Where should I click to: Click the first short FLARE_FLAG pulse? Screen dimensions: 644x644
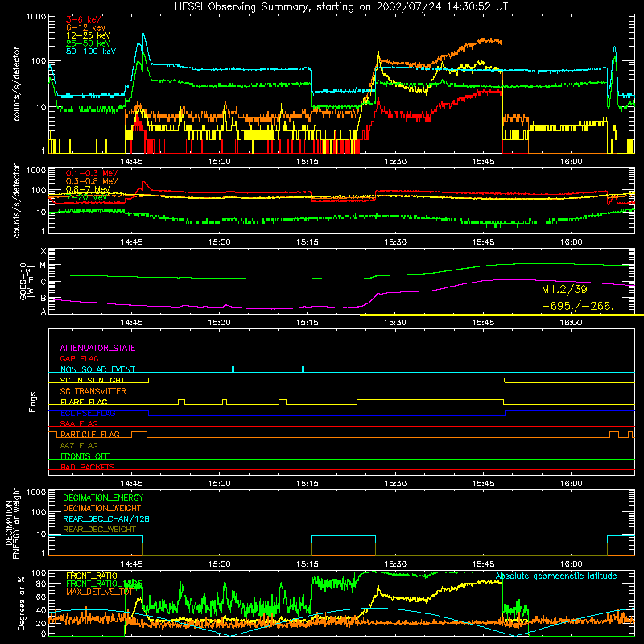(x=182, y=402)
